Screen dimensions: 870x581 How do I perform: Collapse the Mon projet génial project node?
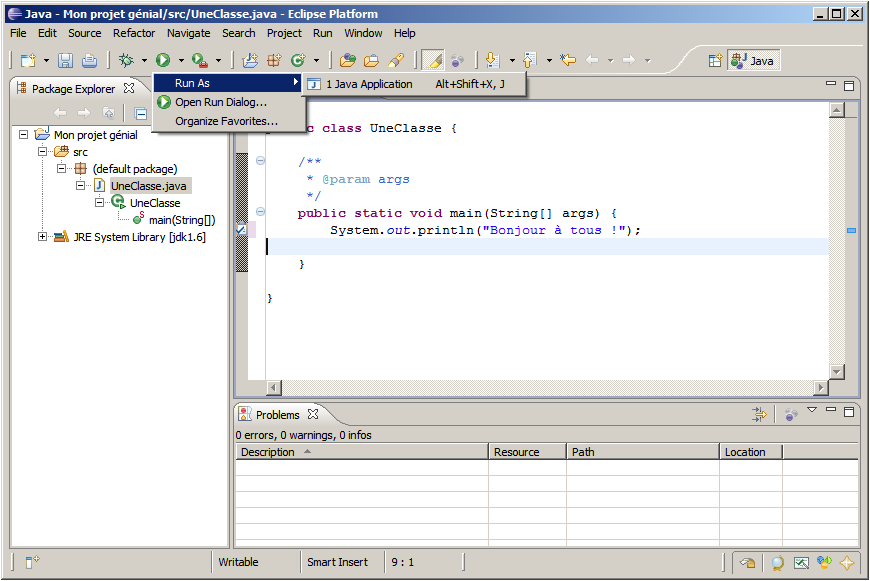coord(24,135)
